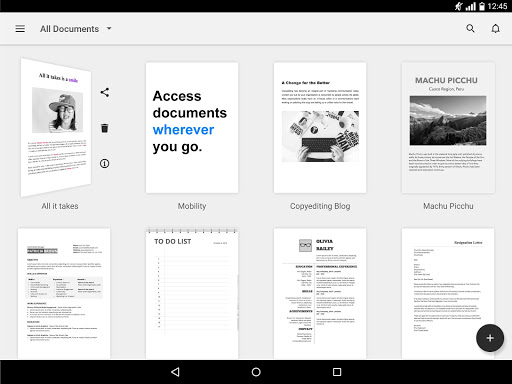Tap Android back navigation button

click(175, 372)
